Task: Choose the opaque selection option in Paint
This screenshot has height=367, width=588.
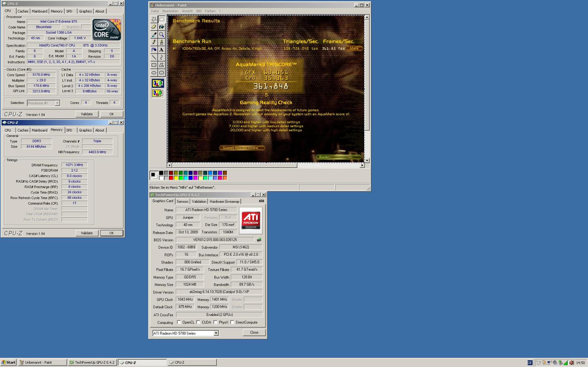Action: 158,83
